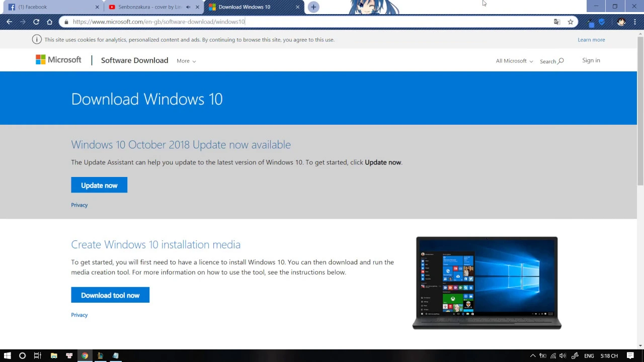
Task: Click the 5:18 CH clock
Action: click(609, 356)
